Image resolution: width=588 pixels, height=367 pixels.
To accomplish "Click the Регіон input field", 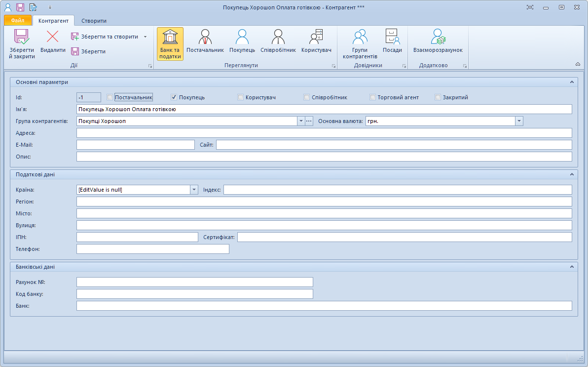I will 324,202.
